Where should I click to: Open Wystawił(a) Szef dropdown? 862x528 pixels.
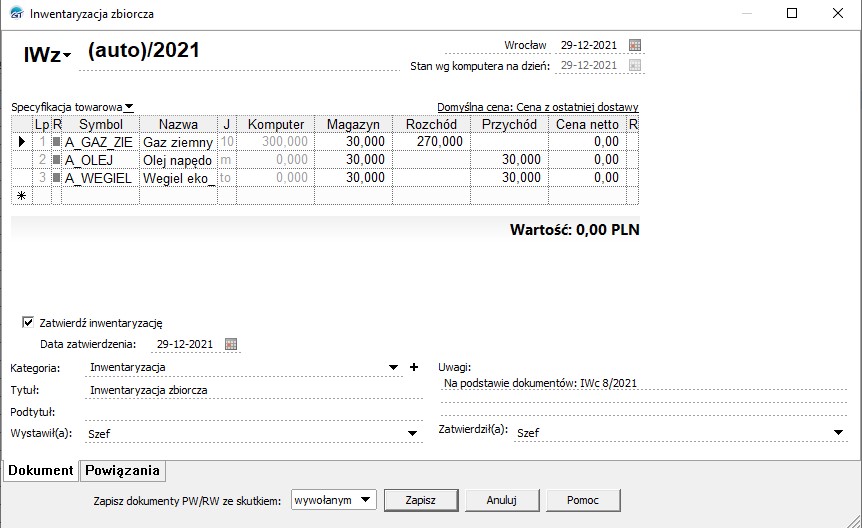(x=412, y=434)
